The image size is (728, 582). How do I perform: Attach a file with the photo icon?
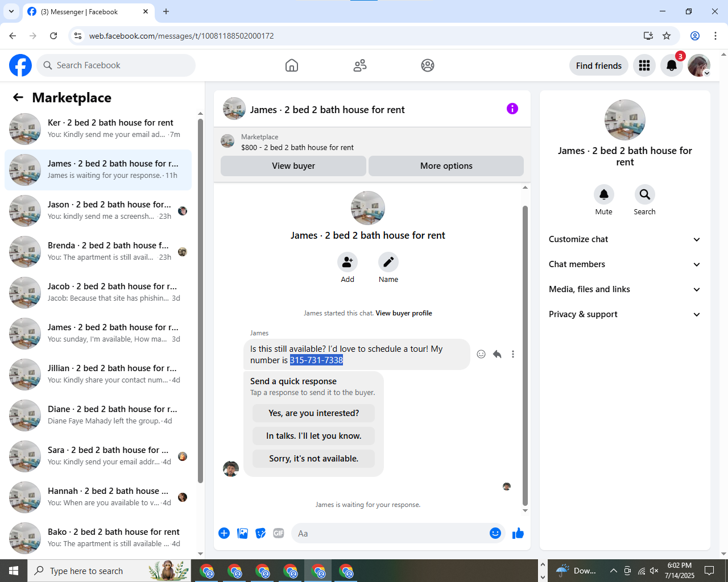point(242,533)
